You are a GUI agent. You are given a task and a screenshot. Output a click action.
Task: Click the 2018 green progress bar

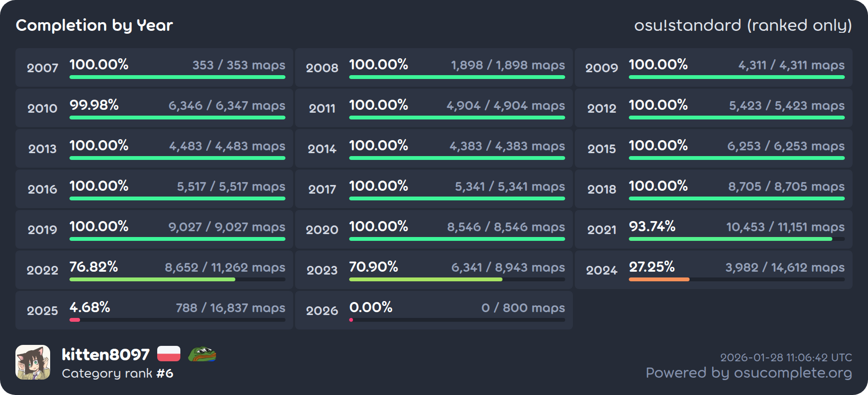[736, 198]
